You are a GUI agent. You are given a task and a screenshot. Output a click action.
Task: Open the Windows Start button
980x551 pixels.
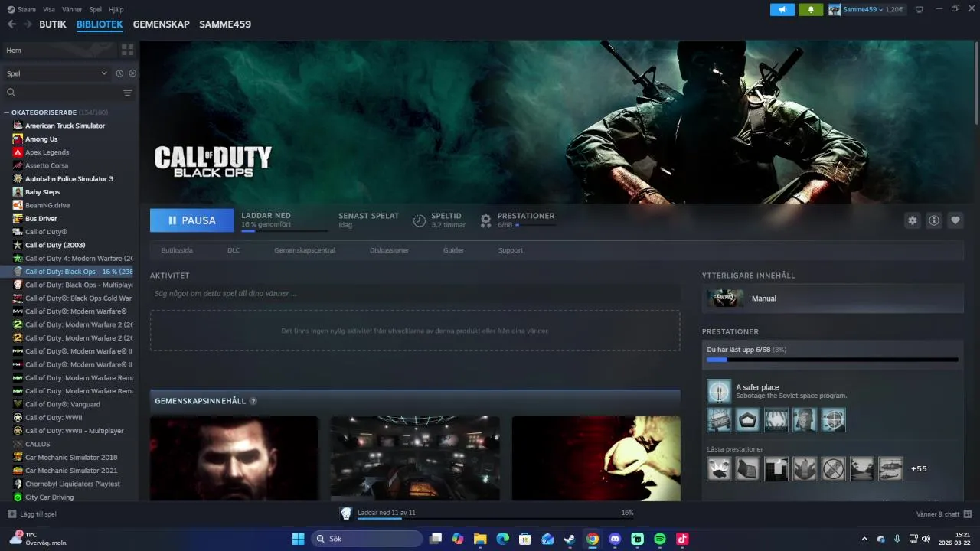click(x=298, y=539)
